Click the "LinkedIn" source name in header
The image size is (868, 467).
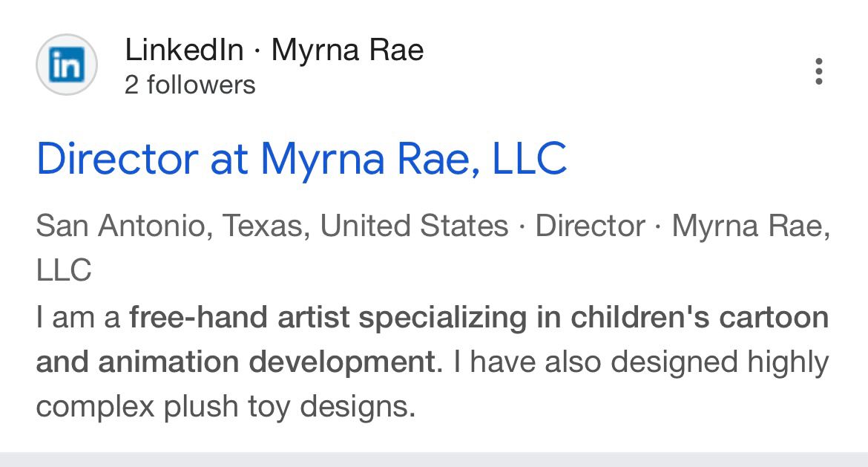[184, 50]
